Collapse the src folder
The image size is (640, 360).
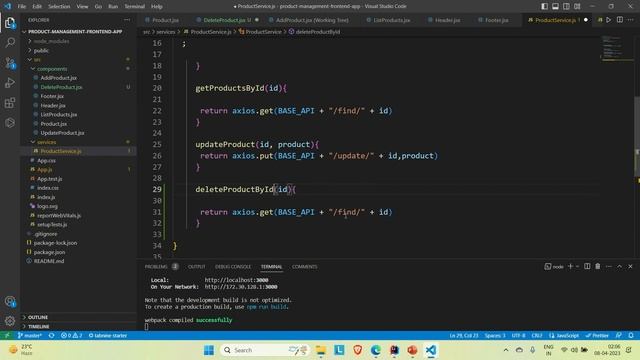(37, 60)
